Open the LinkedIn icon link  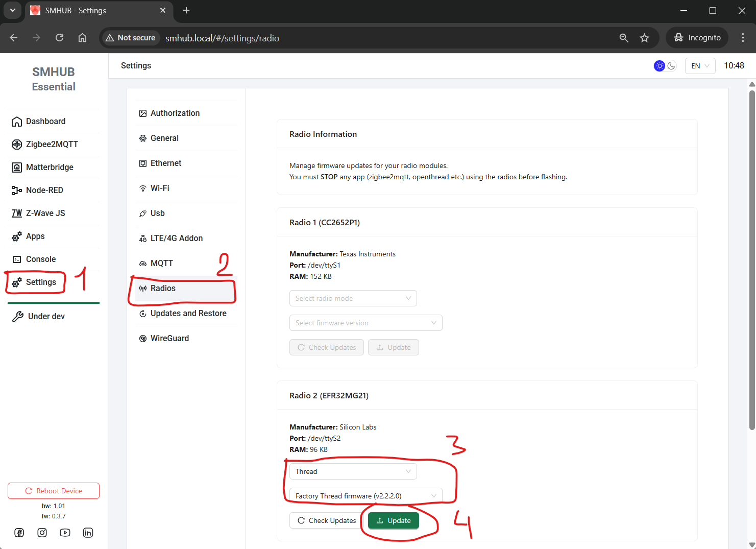pyautogui.click(x=88, y=533)
